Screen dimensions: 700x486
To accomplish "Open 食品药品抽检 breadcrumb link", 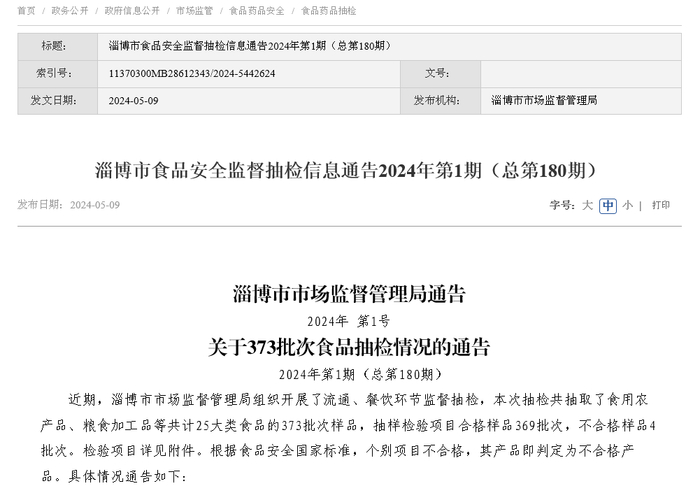I will click(x=329, y=11).
